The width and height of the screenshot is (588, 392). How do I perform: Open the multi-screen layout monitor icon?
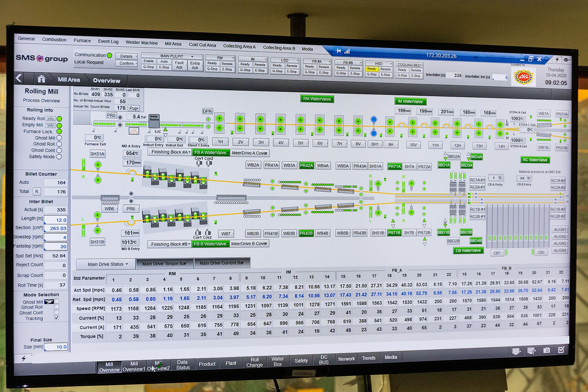click(516, 351)
